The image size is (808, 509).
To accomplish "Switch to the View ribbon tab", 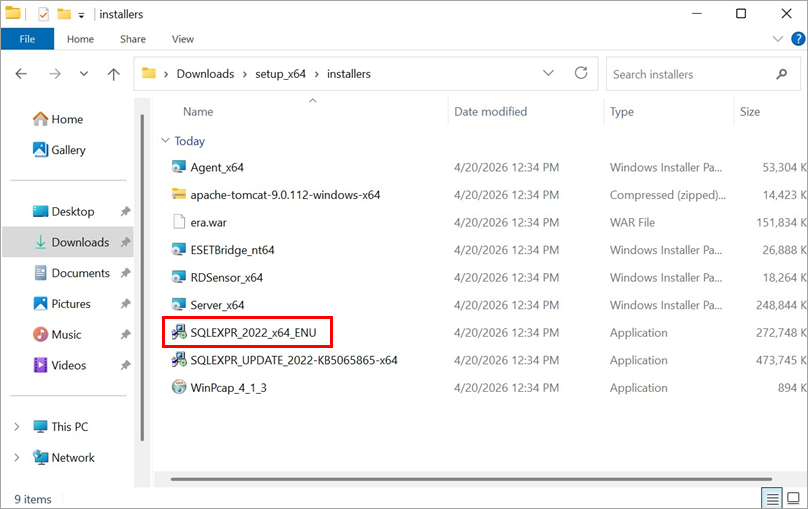I will pos(182,39).
